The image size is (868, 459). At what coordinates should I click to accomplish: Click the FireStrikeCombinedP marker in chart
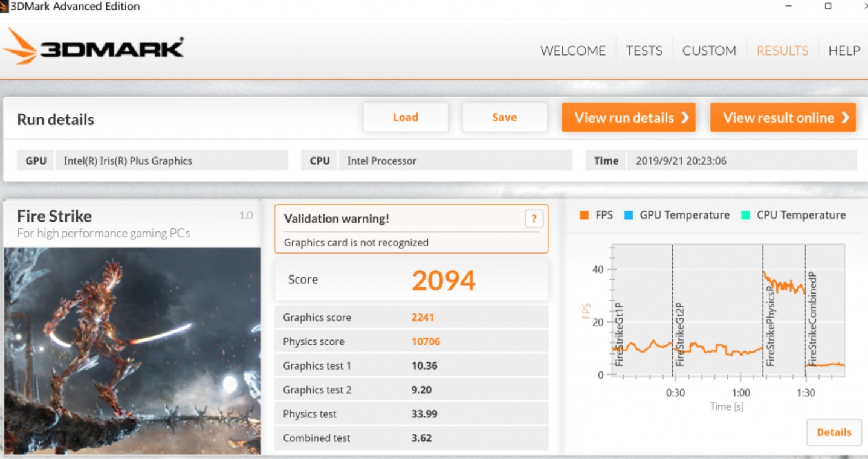pyautogui.click(x=812, y=319)
